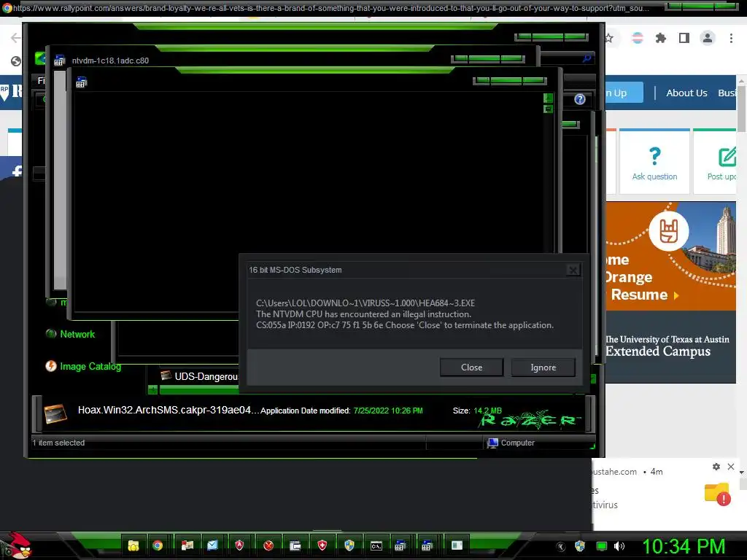
Task: Open the University of Texas Extended Campus ad
Action: (671, 292)
